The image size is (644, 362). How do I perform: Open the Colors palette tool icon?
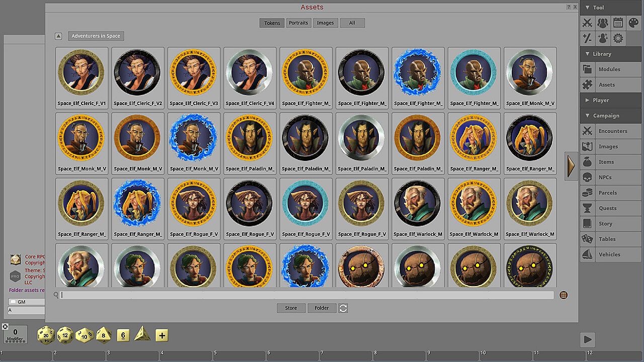point(634,23)
